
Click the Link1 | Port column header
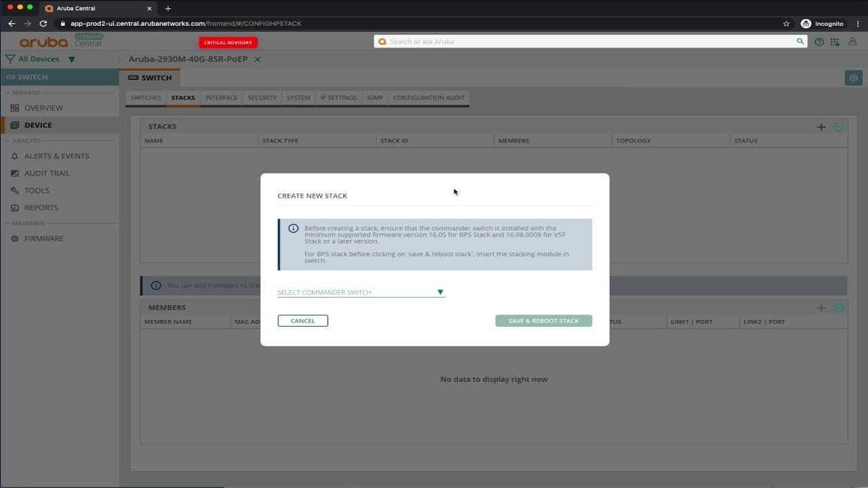(x=691, y=321)
